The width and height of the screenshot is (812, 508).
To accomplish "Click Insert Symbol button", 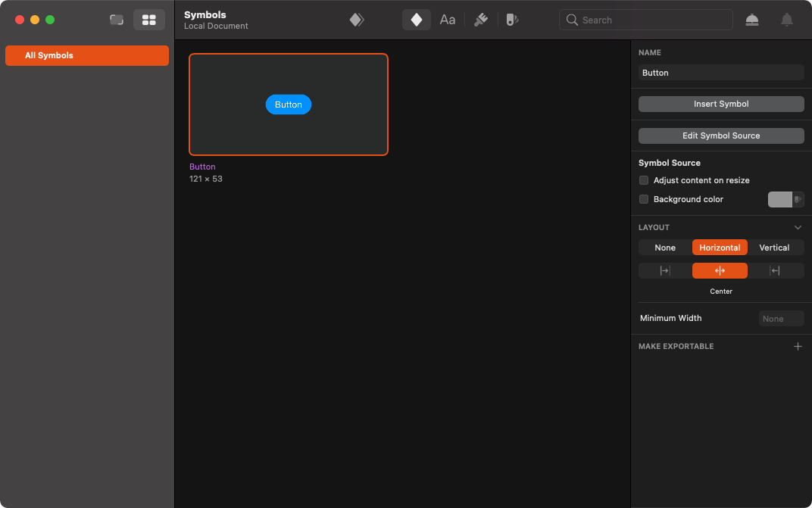I will (721, 104).
